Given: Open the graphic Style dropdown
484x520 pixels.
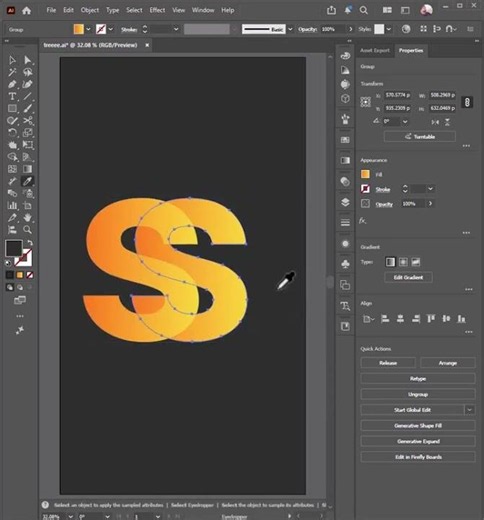Looking at the screenshot, I should click(x=389, y=29).
